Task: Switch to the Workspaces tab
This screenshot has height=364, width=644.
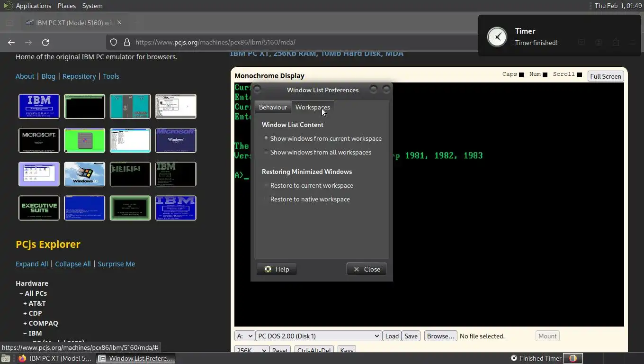Action: [313, 107]
